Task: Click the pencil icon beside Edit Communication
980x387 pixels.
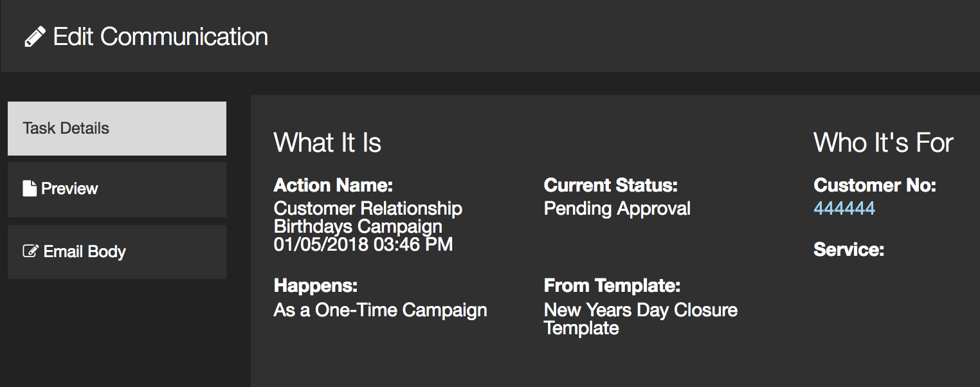Action: pos(35,37)
